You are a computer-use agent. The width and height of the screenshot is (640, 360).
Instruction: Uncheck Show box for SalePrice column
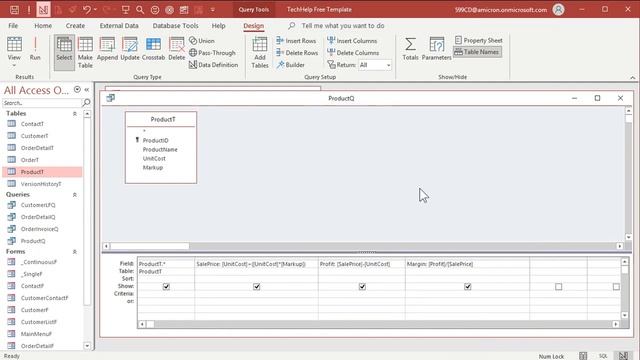(256, 287)
